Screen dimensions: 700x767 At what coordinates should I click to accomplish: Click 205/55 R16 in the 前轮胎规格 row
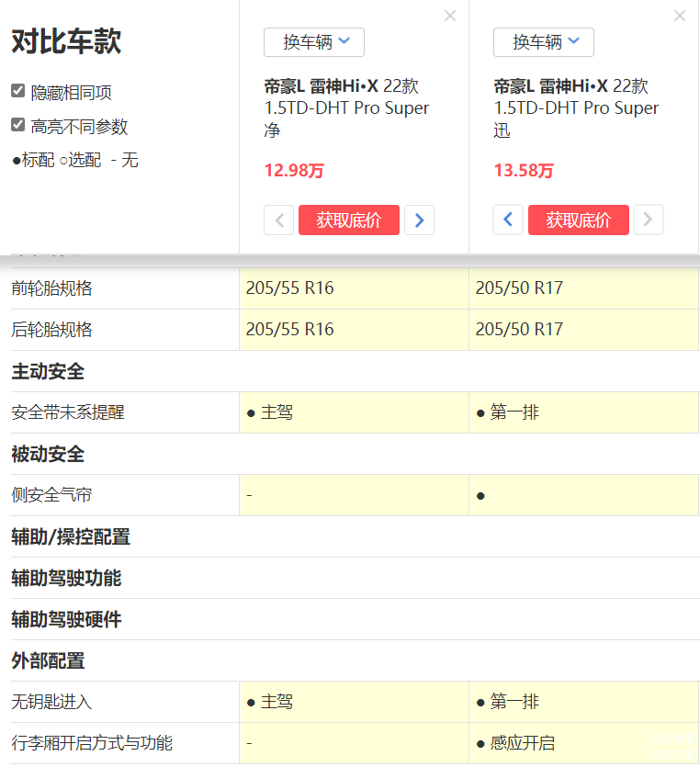(289, 288)
